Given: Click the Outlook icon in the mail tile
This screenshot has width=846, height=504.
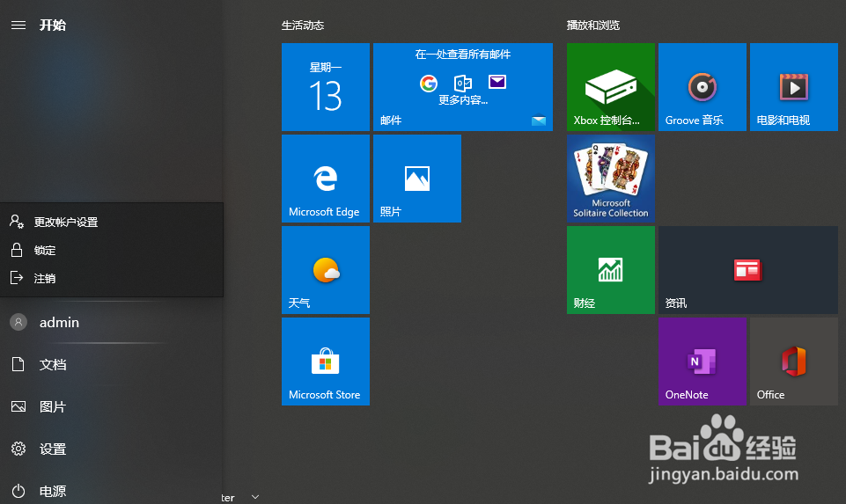Looking at the screenshot, I should (x=463, y=83).
